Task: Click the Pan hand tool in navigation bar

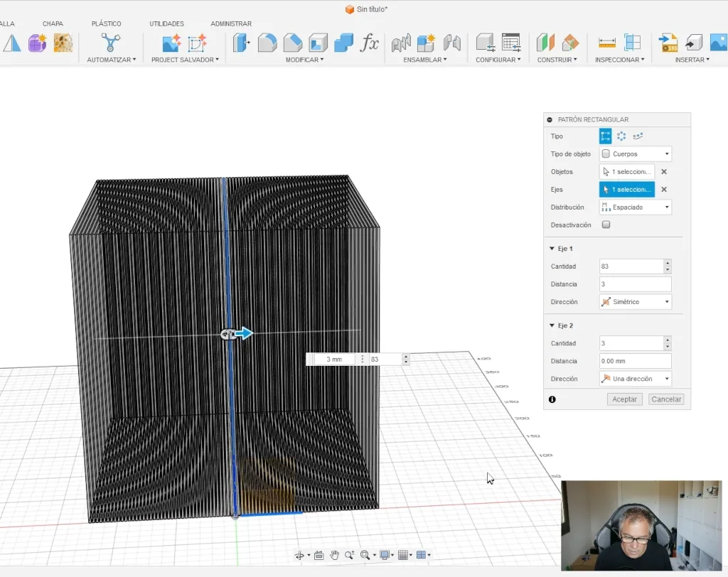Action: pyautogui.click(x=334, y=555)
